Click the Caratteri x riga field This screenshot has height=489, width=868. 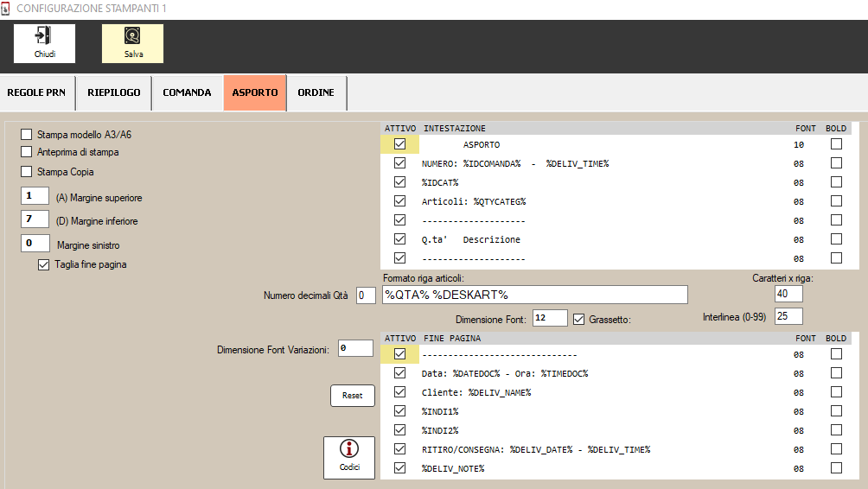(788, 295)
